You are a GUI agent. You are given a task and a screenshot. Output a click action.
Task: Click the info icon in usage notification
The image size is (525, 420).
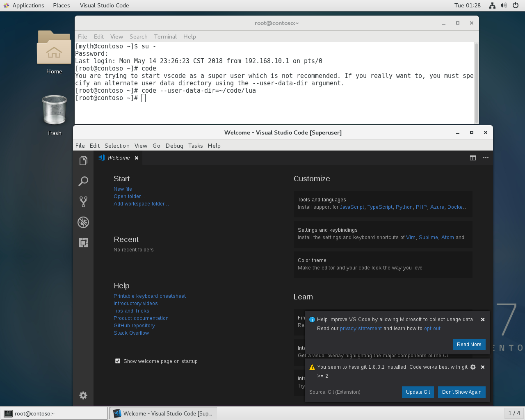coord(312,320)
